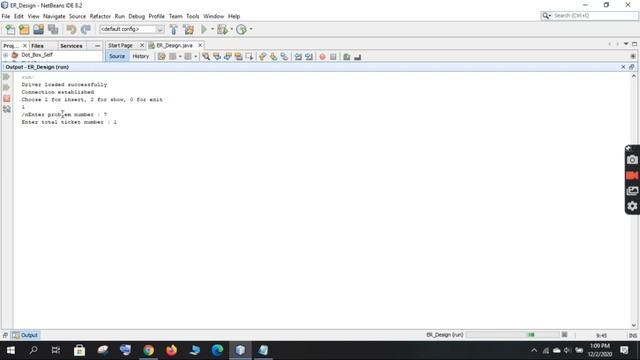The image size is (640, 360).
Task: Click the Undo arrow icon
Action: point(71,29)
